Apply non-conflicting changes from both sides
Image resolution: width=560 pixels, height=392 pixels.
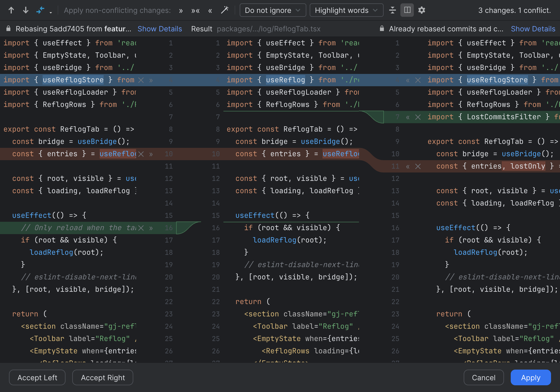point(195,11)
